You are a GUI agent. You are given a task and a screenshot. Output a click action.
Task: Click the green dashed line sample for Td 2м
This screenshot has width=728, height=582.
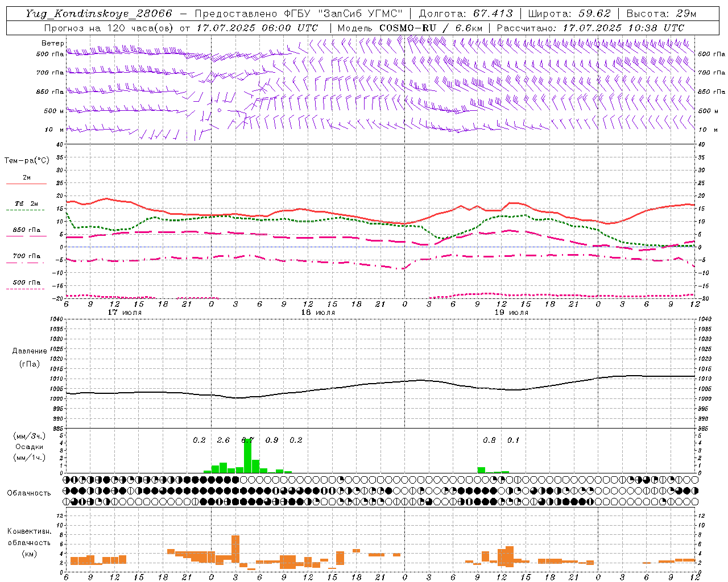(25, 210)
